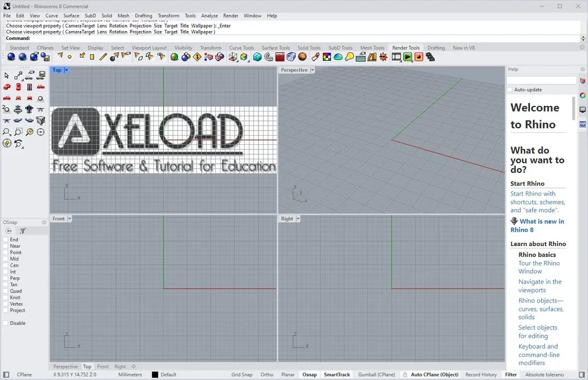
Task: Open the OSnap panel gear menu
Action: [44, 222]
